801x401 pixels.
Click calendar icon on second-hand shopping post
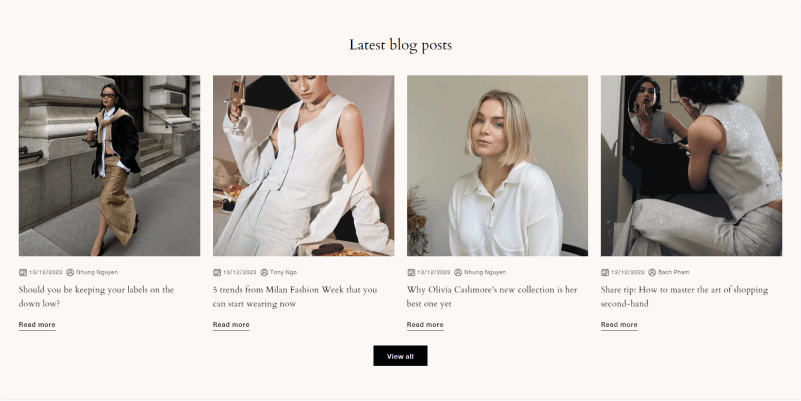tap(605, 272)
